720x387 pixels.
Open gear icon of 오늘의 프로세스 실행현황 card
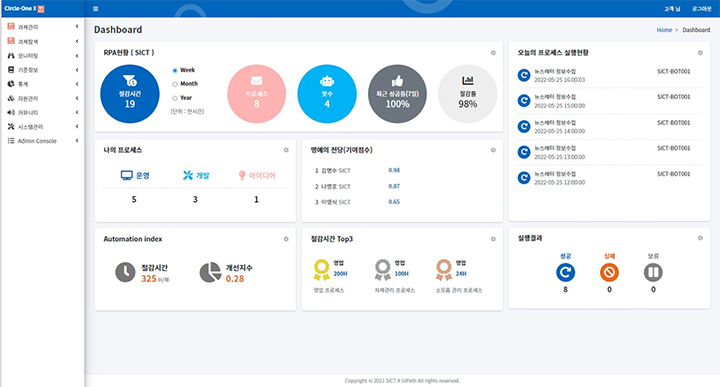[x=700, y=53]
